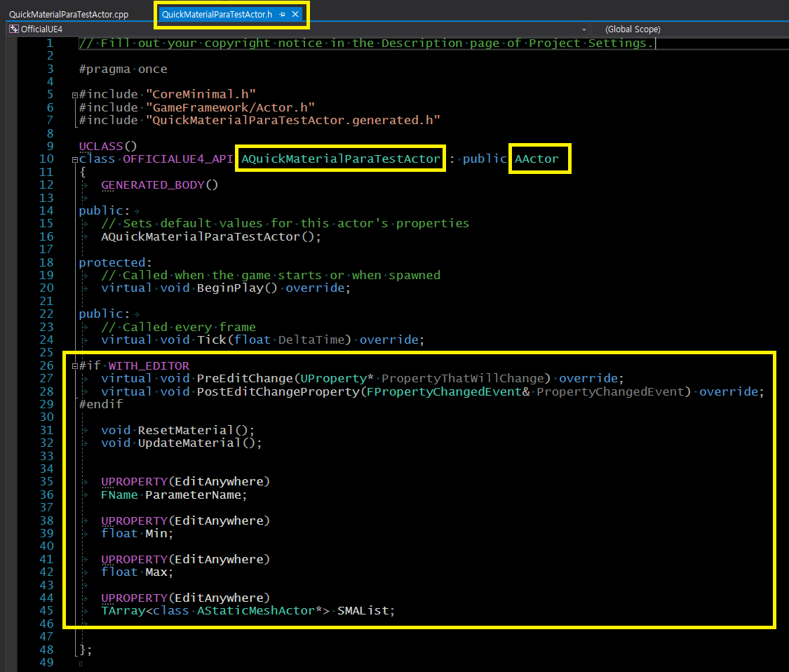The width and height of the screenshot is (789, 672).
Task: Click line number 10 in the gutter
Action: point(46,159)
